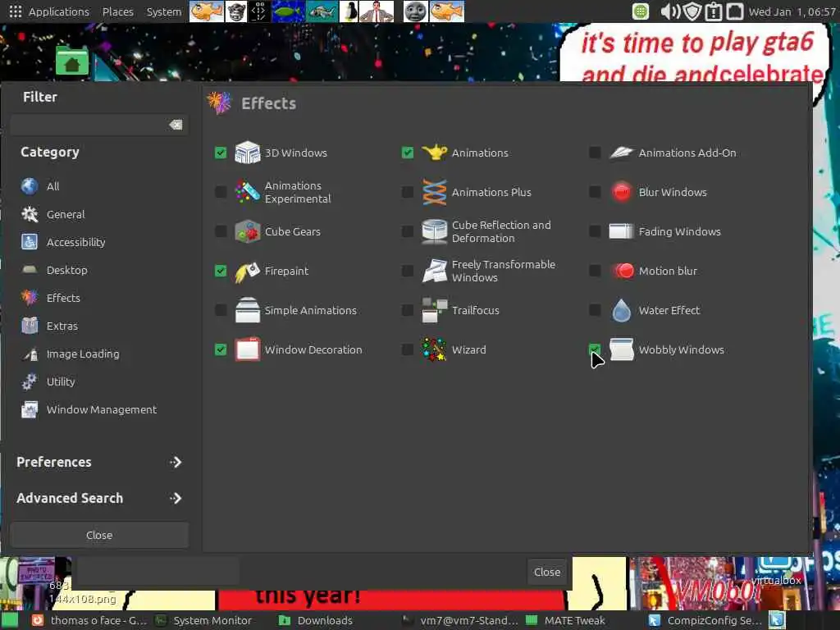This screenshot has height=630, width=840.
Task: Enable the Animations Add-On checkbox
Action: (x=595, y=153)
